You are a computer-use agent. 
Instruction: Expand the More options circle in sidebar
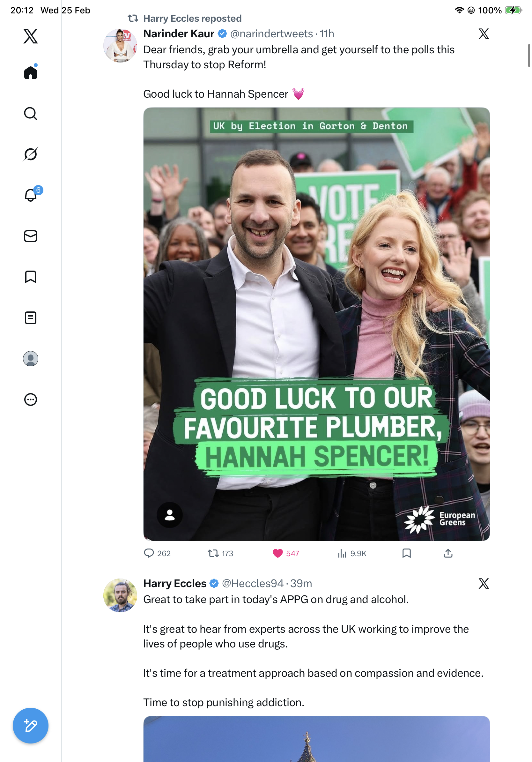point(31,399)
